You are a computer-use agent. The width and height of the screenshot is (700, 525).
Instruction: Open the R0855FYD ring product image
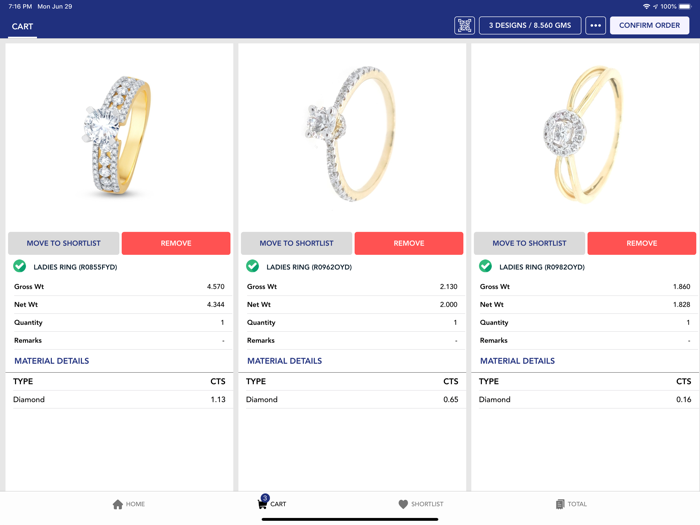pyautogui.click(x=117, y=135)
